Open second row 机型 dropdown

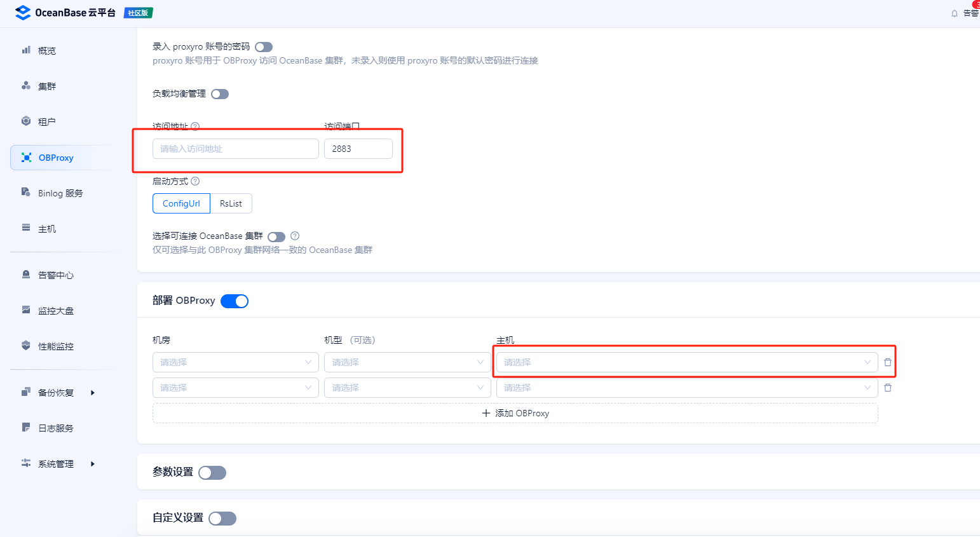pyautogui.click(x=407, y=388)
